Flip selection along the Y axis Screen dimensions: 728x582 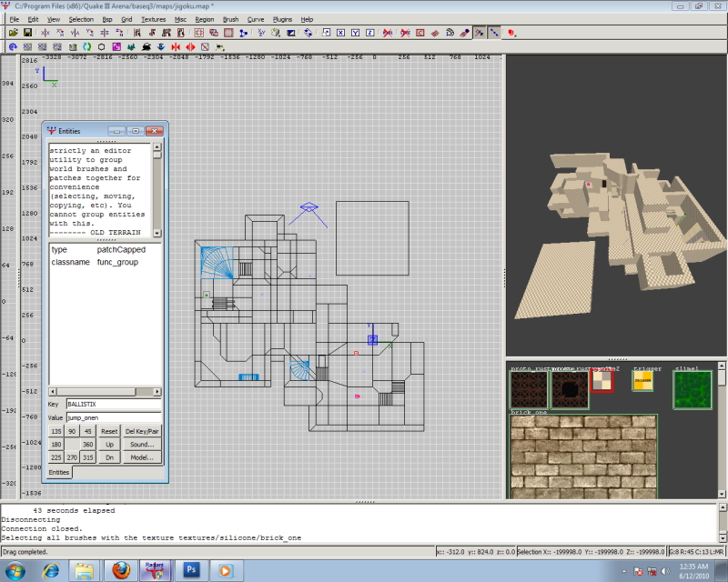pyautogui.click(x=75, y=33)
